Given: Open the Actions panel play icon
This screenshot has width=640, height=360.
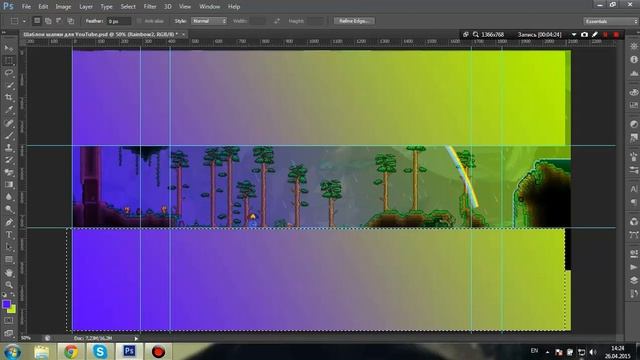Looking at the screenshot, I should pyautogui.click(x=633, y=267).
